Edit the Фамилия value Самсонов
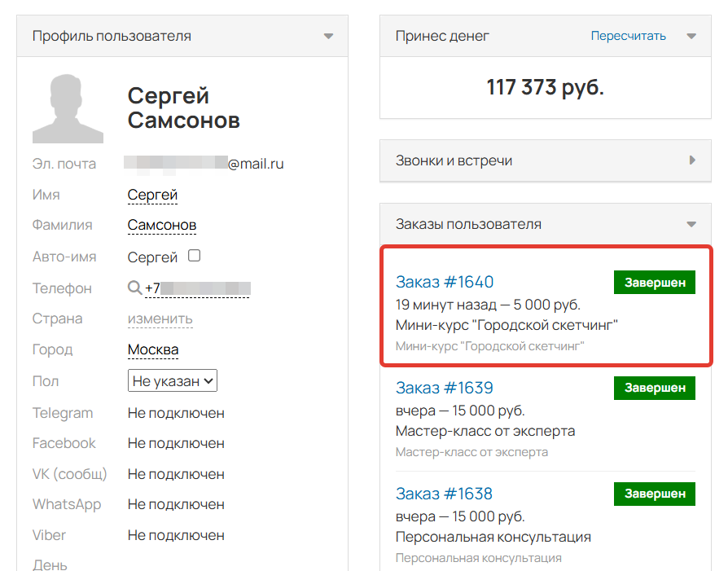This screenshot has height=571, width=728. pos(162,225)
